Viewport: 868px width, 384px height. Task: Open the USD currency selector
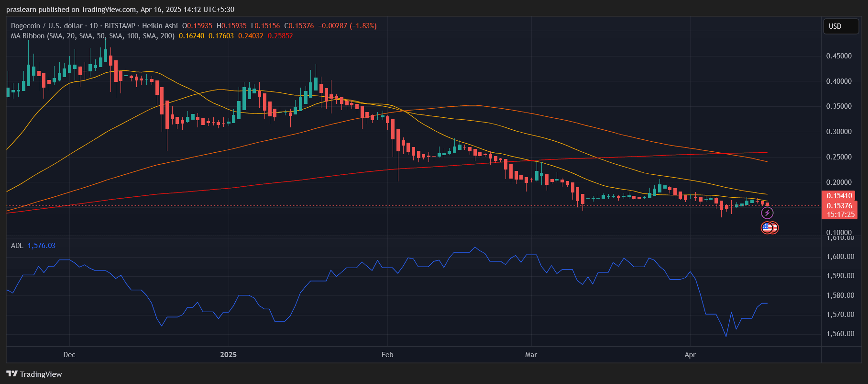tap(840, 26)
